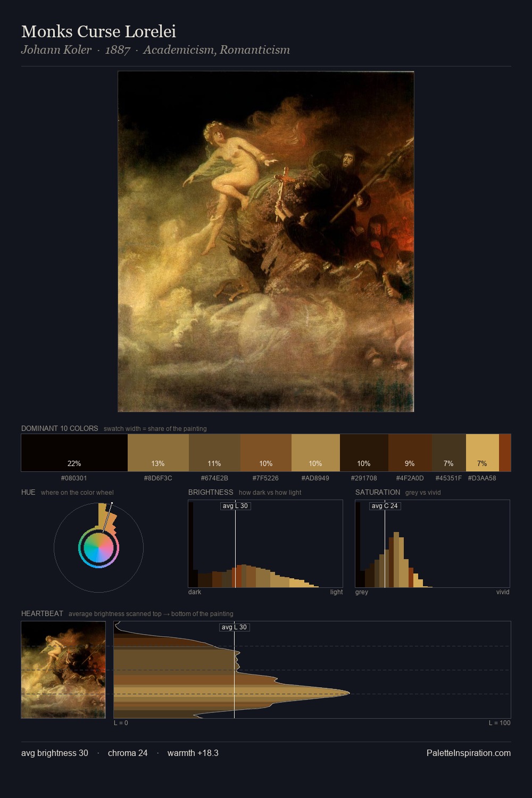
Task: Click the heartbeat scan description caption
Action: (151, 613)
